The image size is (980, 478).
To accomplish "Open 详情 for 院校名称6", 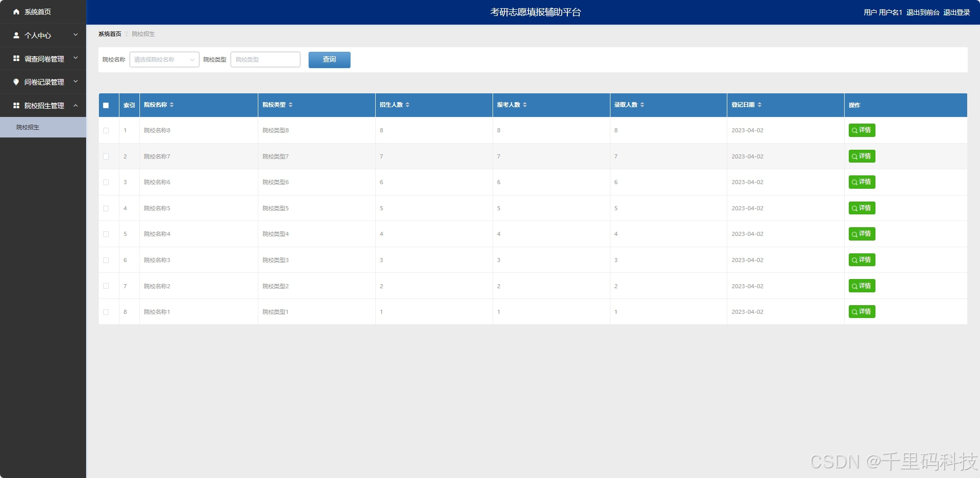I will [x=862, y=182].
